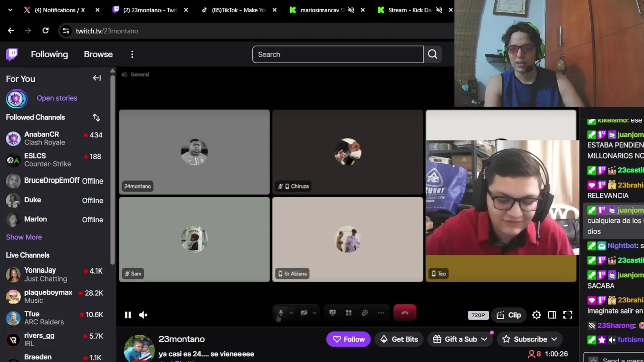Open microphone options arrow in call toolbar

(291, 313)
